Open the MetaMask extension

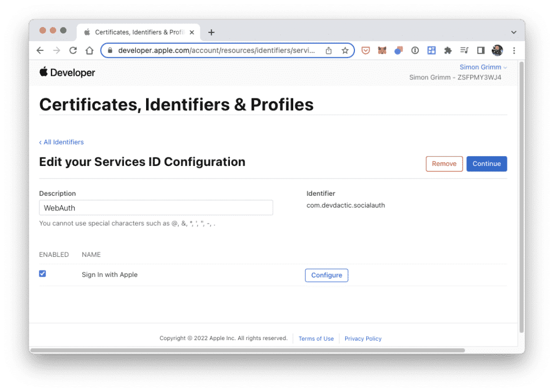[382, 50]
